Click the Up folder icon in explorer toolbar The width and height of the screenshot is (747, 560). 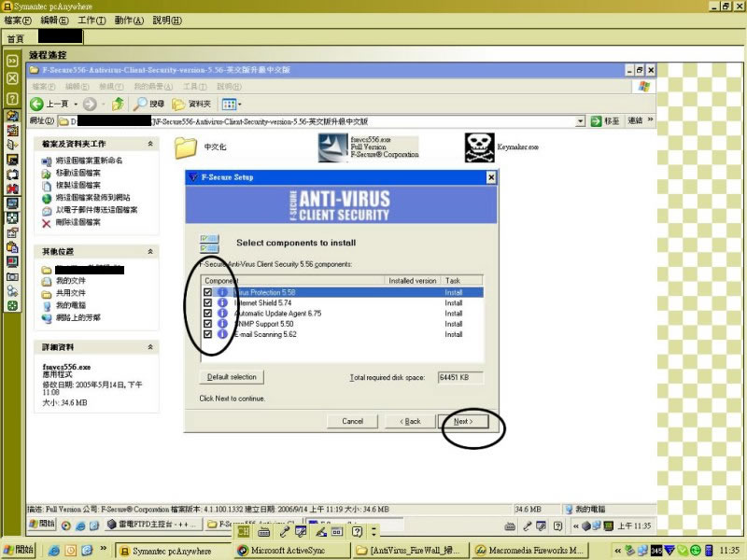(x=118, y=104)
